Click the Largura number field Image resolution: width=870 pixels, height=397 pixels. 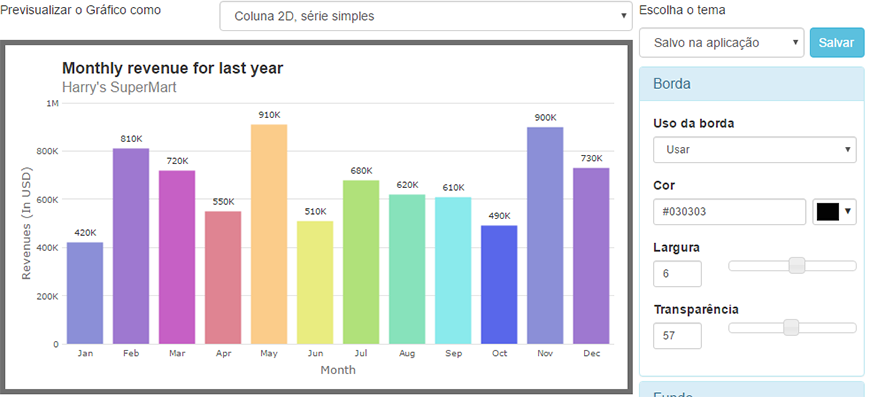[x=677, y=274]
